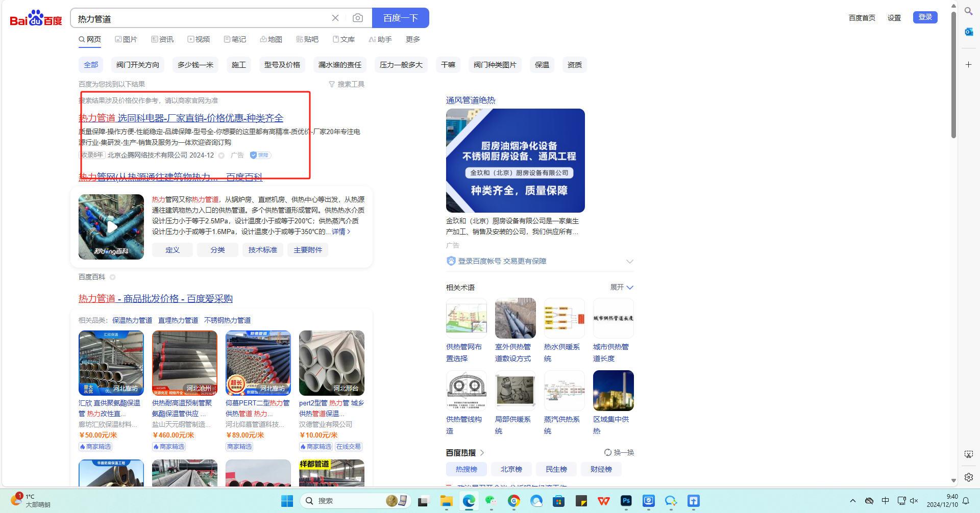Viewport: 980px width, 513px height.
Task: Select the 全部 filter chip
Action: click(x=91, y=65)
